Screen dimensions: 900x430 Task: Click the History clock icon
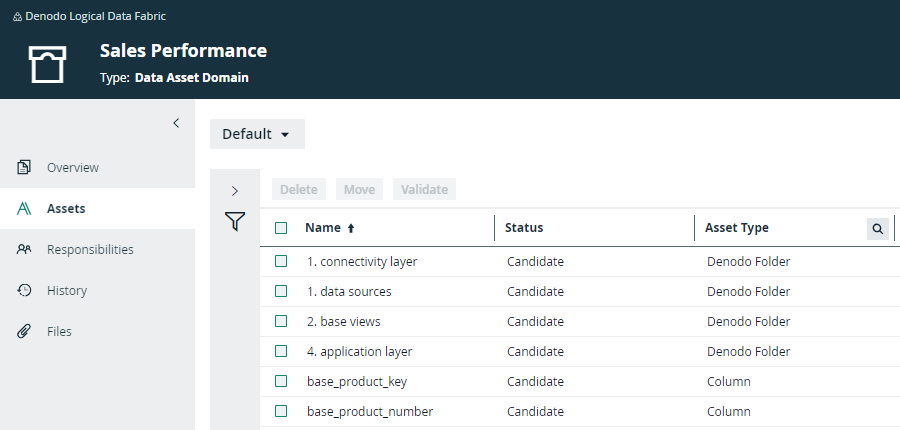(24, 290)
